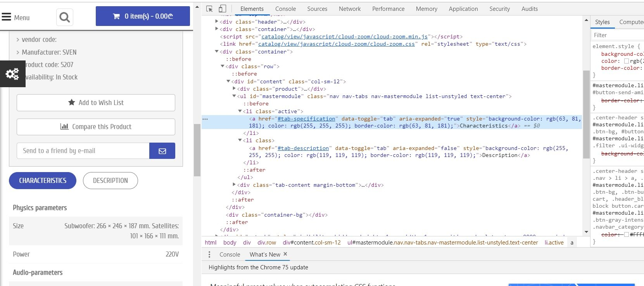Open the Network panel

[350, 9]
